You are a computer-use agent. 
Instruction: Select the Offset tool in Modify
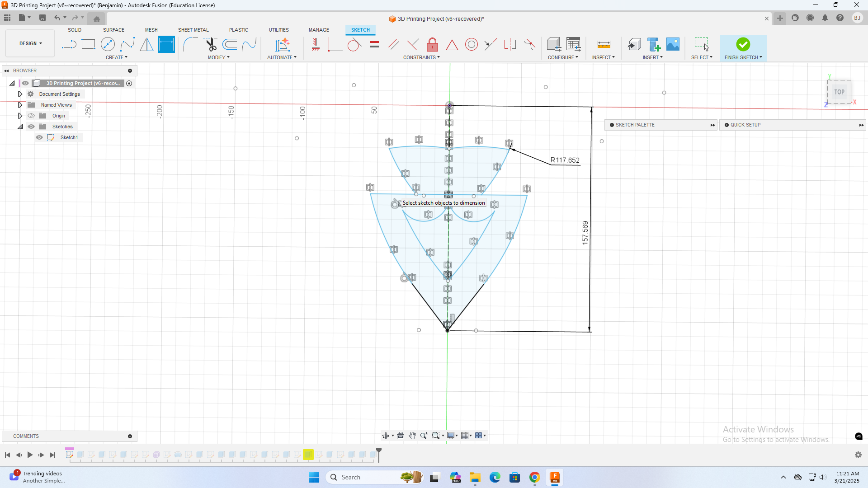pyautogui.click(x=230, y=44)
